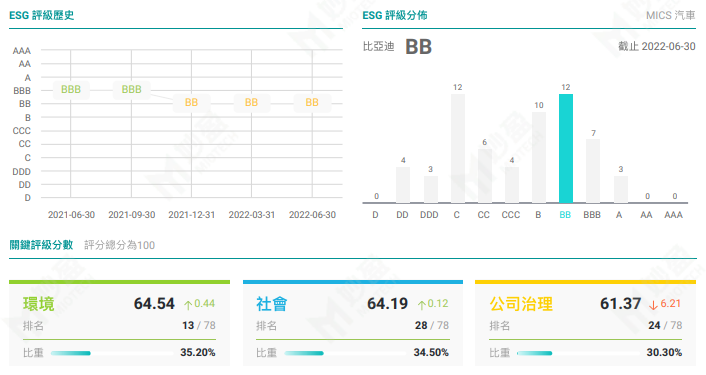Viewport: 706px width, 375px height.
Task: Click the governance score 61.37
Action: point(620,304)
